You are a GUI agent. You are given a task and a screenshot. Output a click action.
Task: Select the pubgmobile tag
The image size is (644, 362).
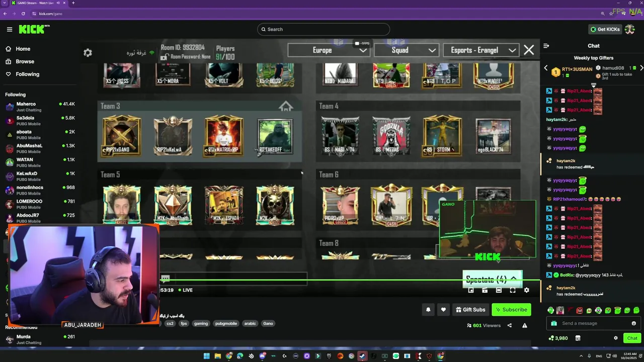click(x=226, y=323)
